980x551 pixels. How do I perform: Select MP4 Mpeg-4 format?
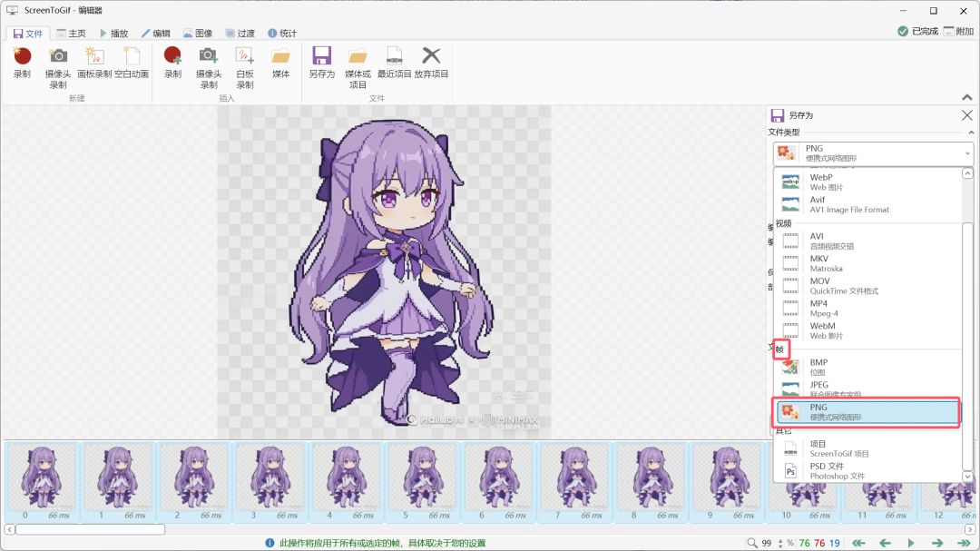click(867, 309)
